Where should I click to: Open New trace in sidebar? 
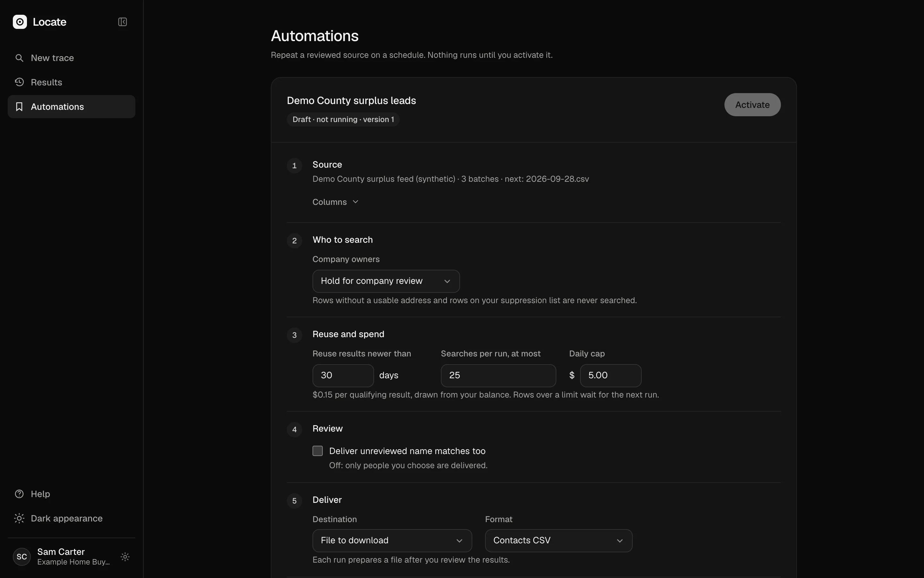[72, 58]
